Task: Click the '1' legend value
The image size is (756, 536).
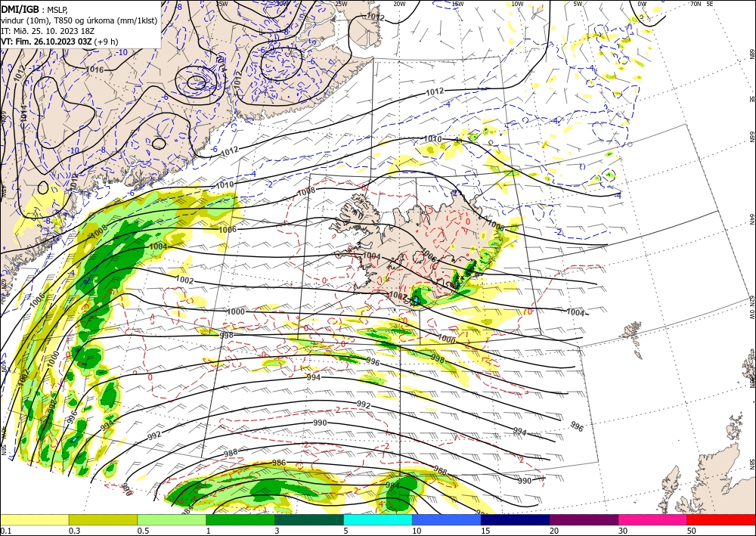Action: (209, 531)
